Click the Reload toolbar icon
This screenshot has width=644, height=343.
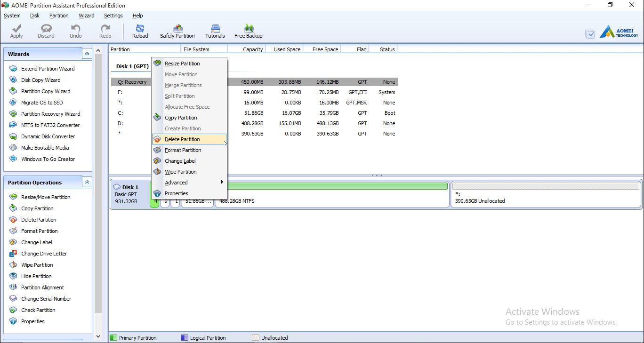pos(140,32)
